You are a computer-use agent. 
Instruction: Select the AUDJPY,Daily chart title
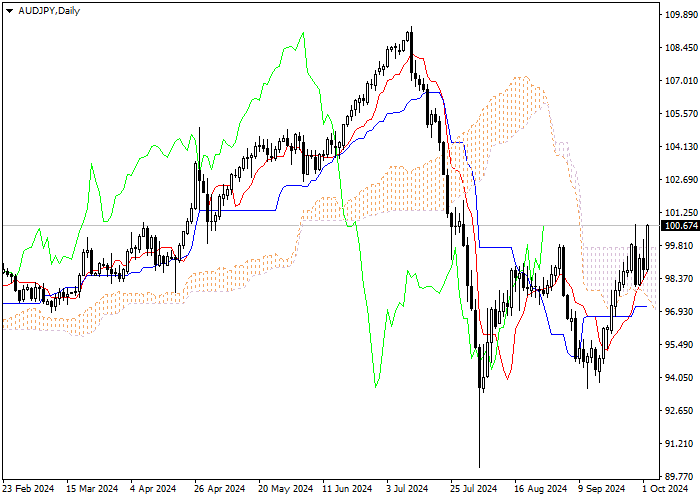49,11
